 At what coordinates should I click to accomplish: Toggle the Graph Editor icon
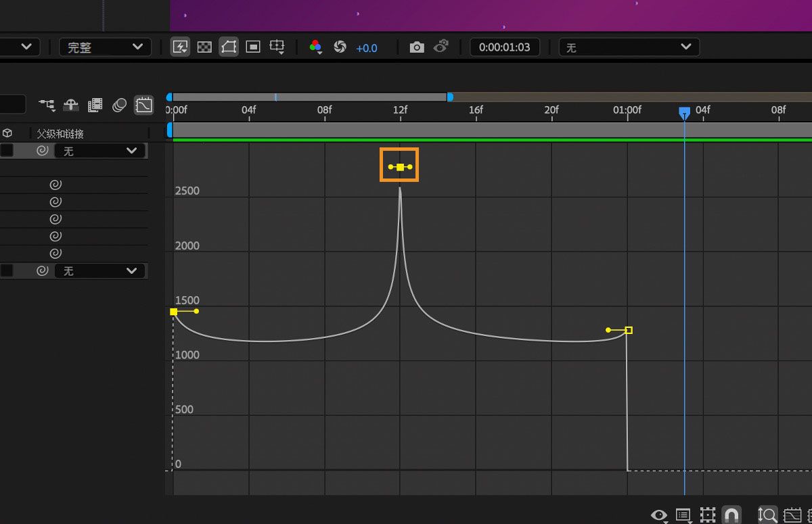(x=143, y=105)
